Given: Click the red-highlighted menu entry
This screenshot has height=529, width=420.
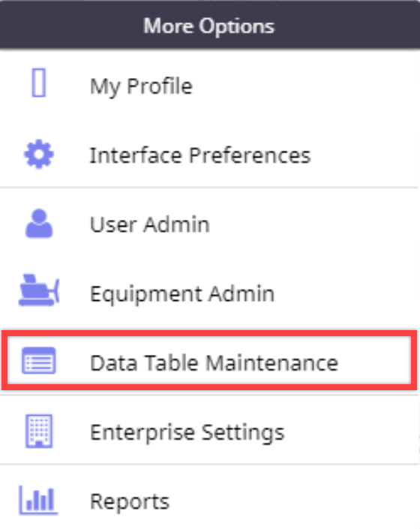Looking at the screenshot, I should pos(209,360).
